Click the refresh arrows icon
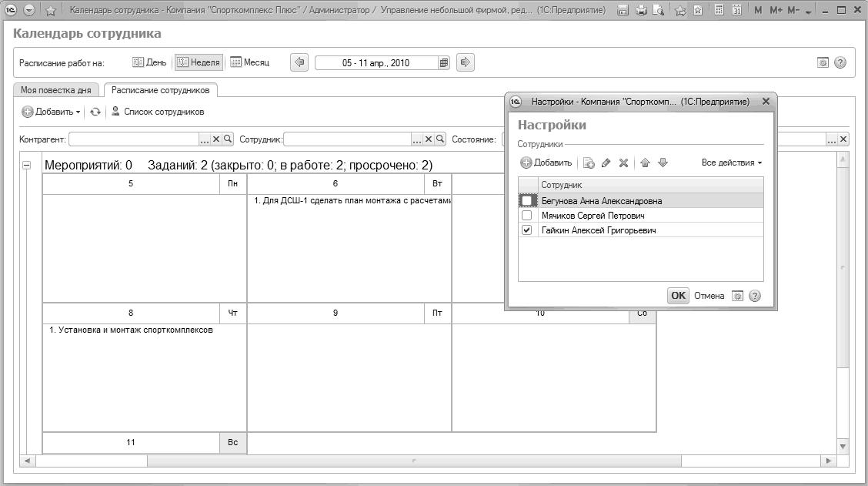Screen dimensions: 868x486 click(95, 112)
